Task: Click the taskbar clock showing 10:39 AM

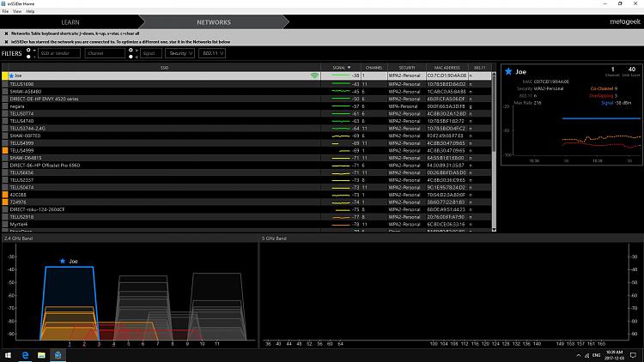Action: click(x=614, y=355)
